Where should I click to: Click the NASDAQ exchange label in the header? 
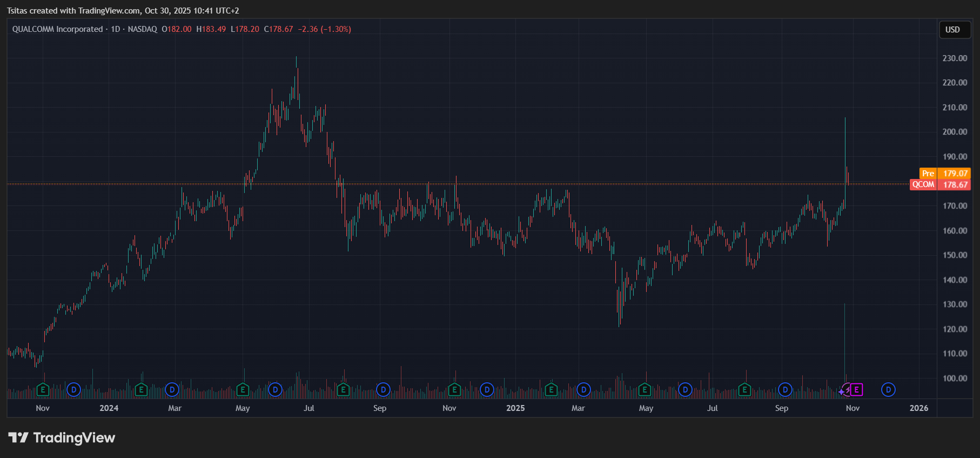142,29
